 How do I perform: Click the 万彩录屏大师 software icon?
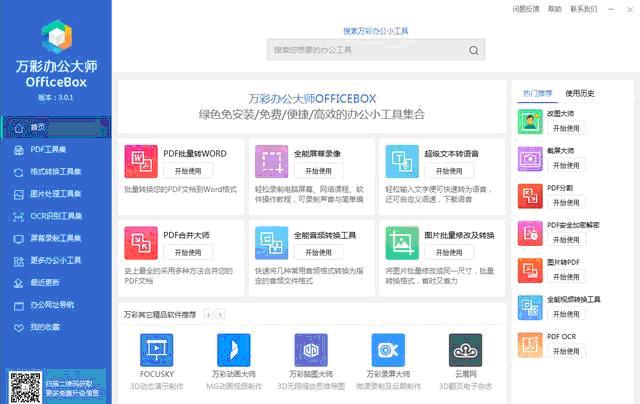[x=388, y=350]
